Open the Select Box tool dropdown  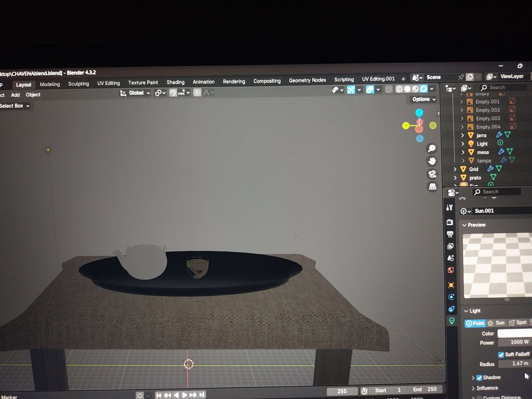point(14,106)
